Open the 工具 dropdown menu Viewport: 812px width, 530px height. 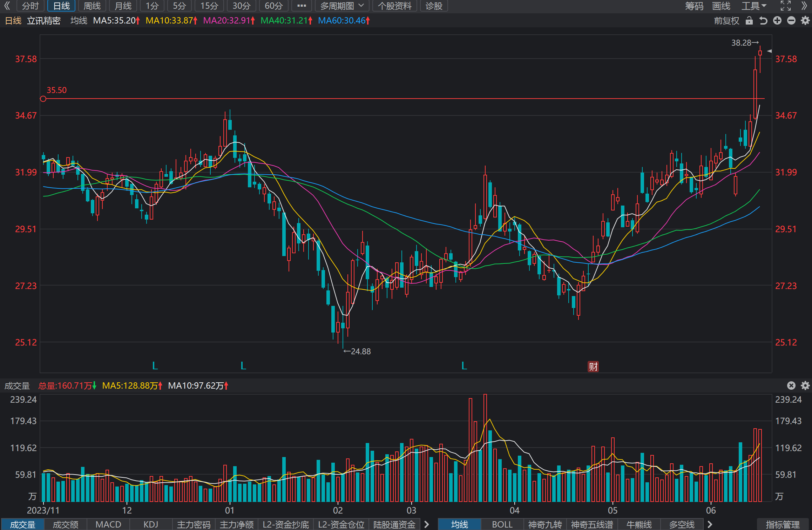[754, 6]
